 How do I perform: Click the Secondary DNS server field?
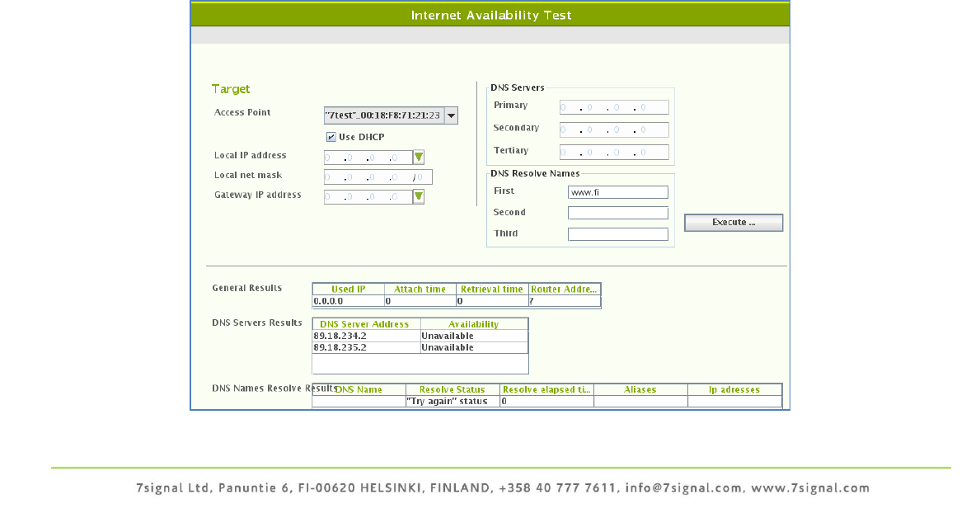click(614, 130)
